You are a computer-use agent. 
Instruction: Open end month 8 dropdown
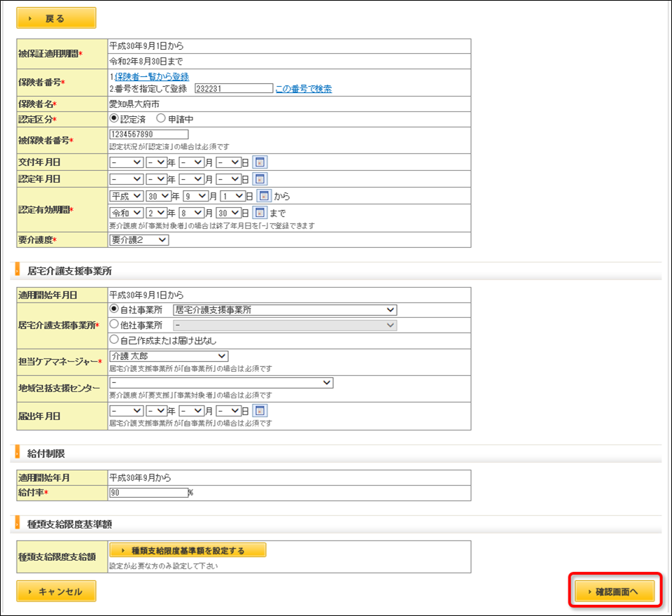191,213
